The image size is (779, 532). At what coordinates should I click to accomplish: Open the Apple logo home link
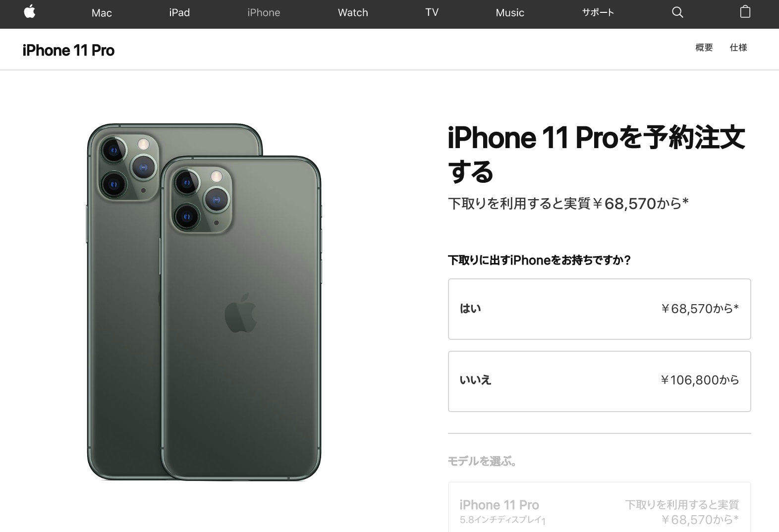[30, 12]
